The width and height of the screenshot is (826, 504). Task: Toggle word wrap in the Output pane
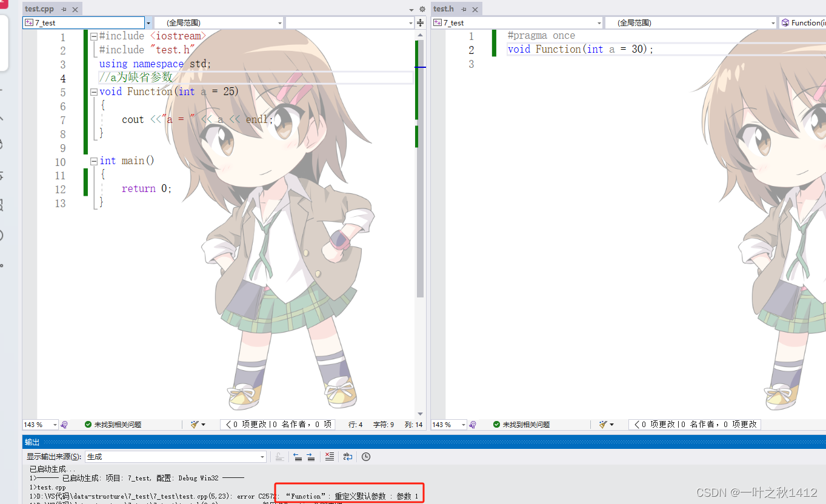pyautogui.click(x=347, y=456)
